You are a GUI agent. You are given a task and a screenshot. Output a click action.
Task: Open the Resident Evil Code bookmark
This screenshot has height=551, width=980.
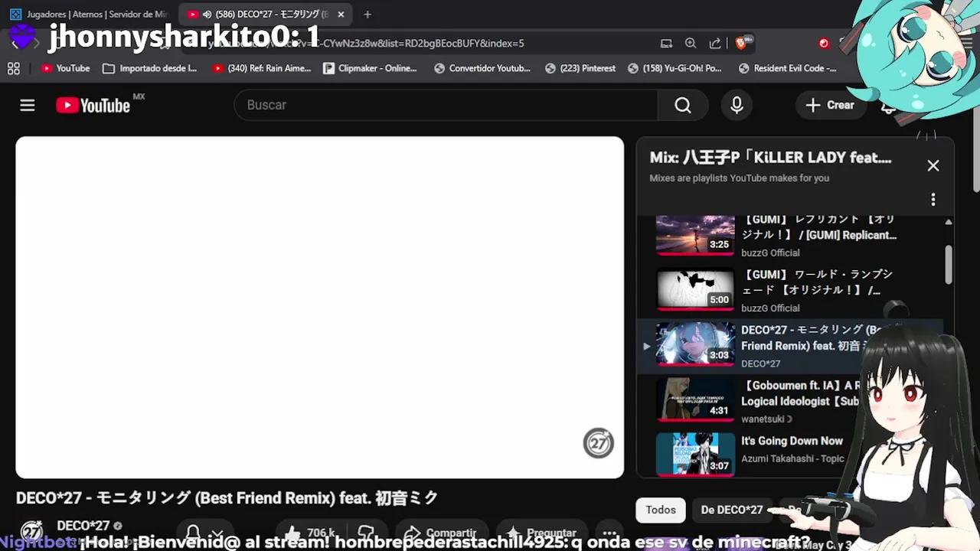787,68
